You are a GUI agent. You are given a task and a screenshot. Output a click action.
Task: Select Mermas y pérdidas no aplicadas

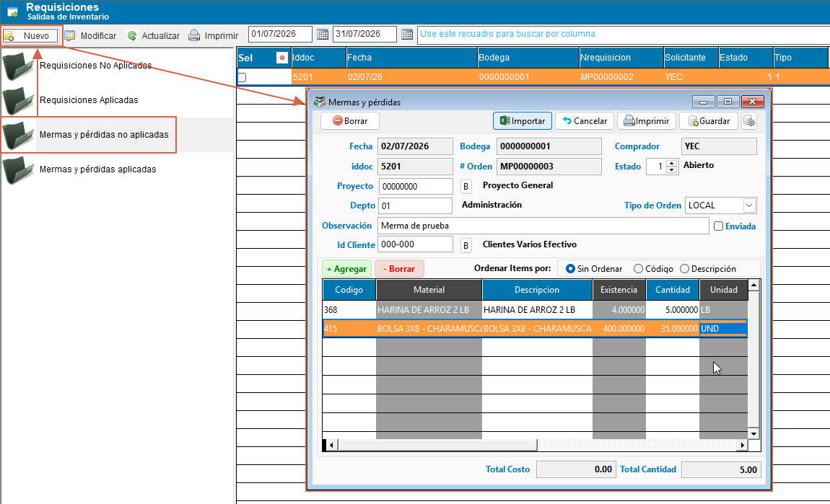[104, 135]
